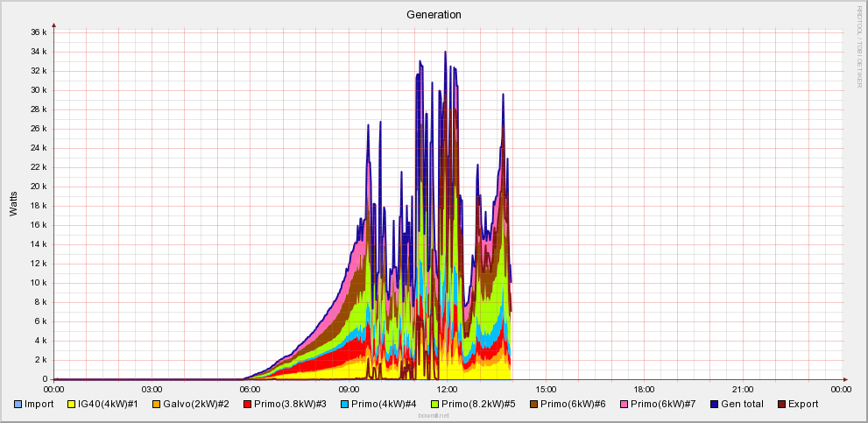Click the 6 k y-axis value

(x=42, y=321)
